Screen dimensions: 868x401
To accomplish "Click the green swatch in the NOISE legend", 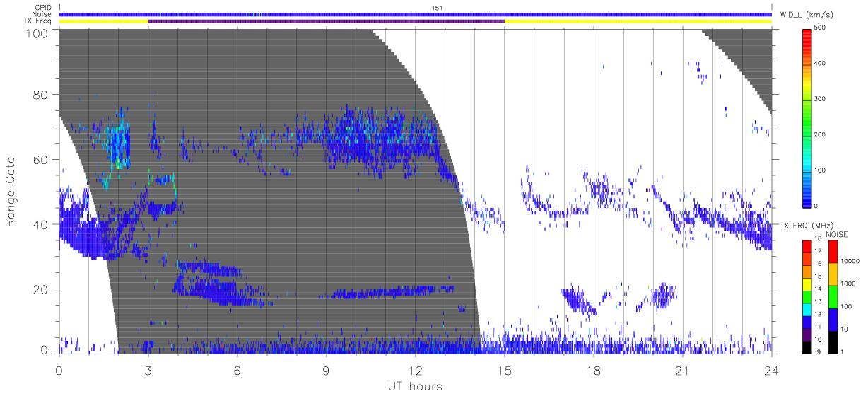I will pos(833,296).
